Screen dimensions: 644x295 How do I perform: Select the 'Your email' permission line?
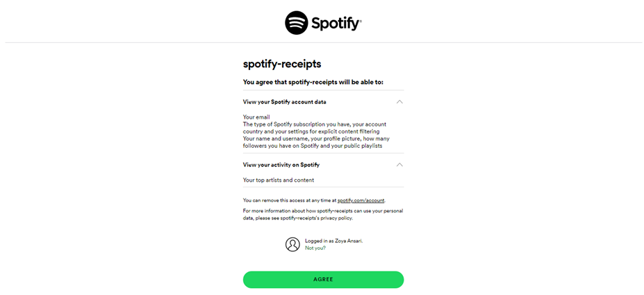[256, 117]
